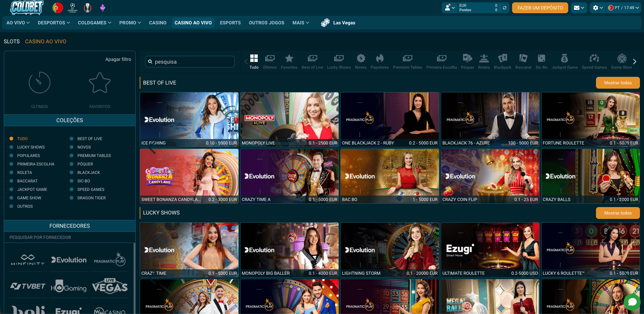The height and width of the screenshot is (314, 644).
Task: Click Apagar filtro link
Action: click(118, 59)
